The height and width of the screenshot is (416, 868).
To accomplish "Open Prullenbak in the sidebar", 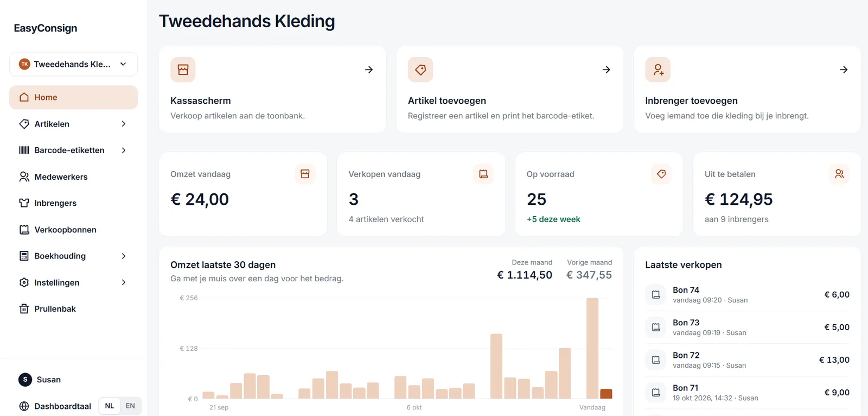I will [x=73, y=309].
